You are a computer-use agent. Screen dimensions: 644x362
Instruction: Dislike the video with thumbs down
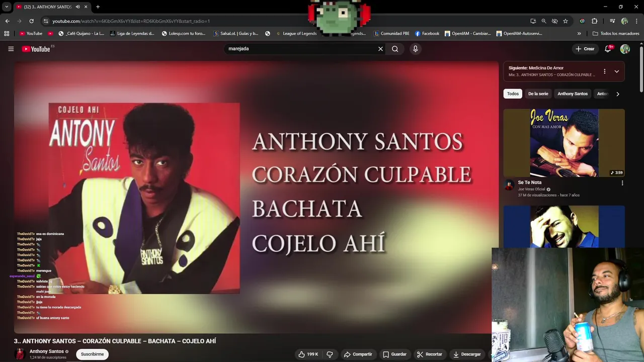point(330,354)
